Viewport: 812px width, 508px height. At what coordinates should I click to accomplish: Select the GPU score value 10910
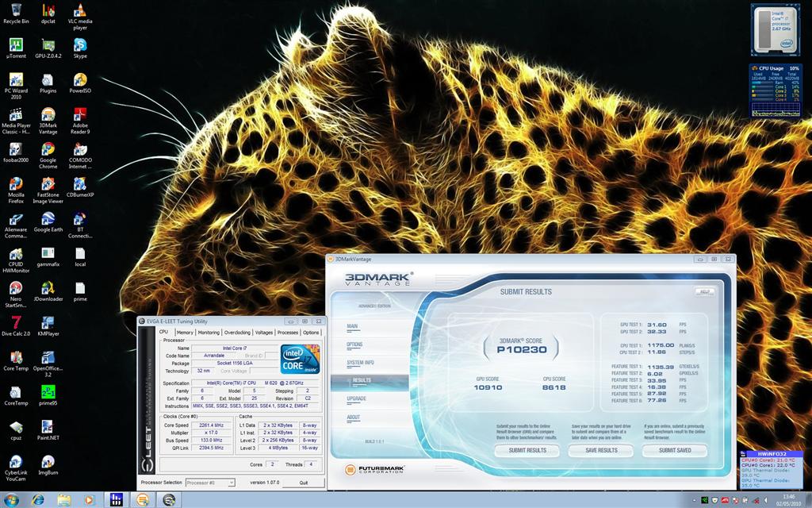click(x=488, y=387)
